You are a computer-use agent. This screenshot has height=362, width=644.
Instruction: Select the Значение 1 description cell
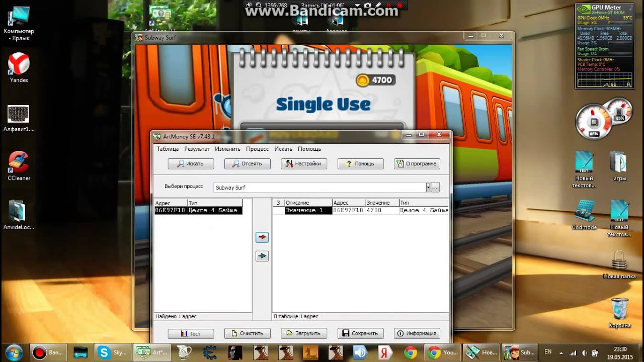pyautogui.click(x=308, y=210)
